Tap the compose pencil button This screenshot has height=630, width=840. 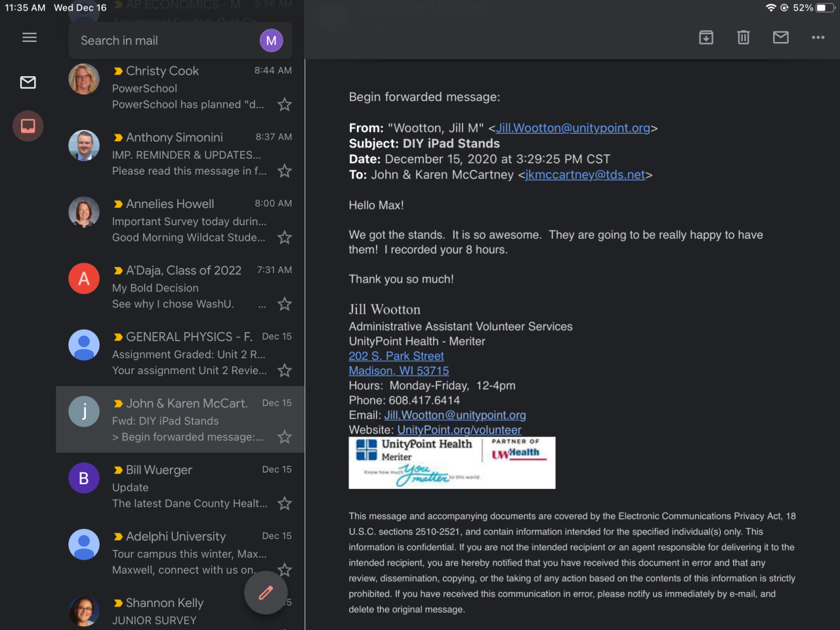click(x=266, y=593)
